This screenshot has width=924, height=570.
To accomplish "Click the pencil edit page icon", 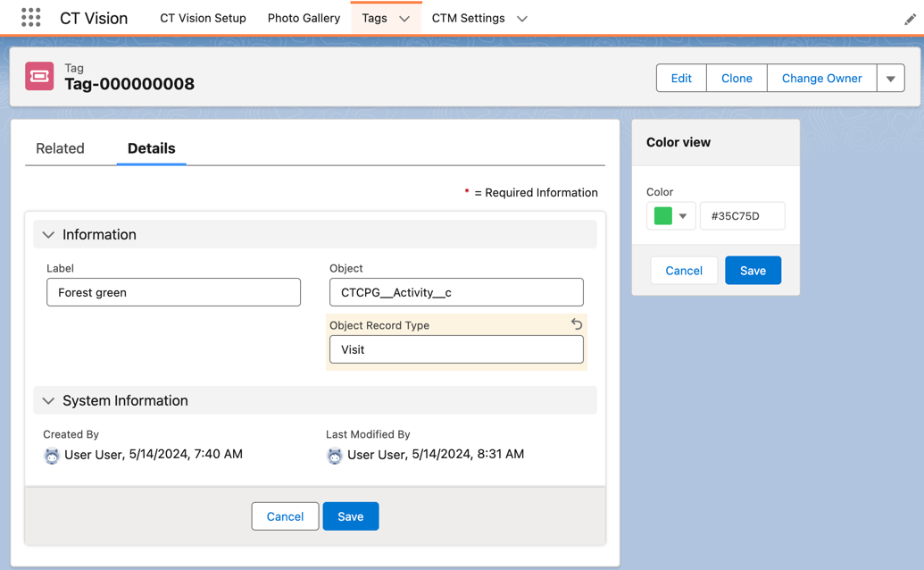I will point(909,19).
